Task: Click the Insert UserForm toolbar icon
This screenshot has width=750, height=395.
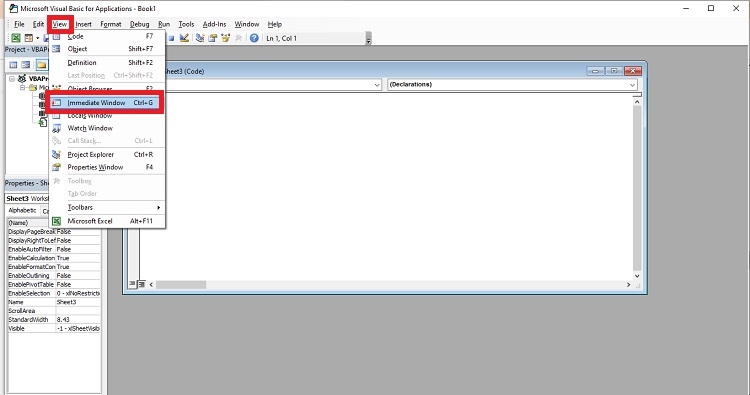Action: click(29, 38)
